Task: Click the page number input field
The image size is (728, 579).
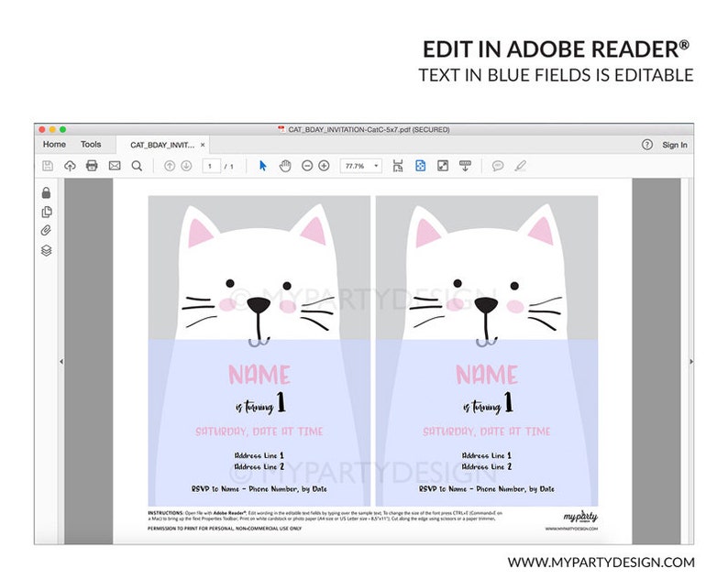Action: point(211,166)
